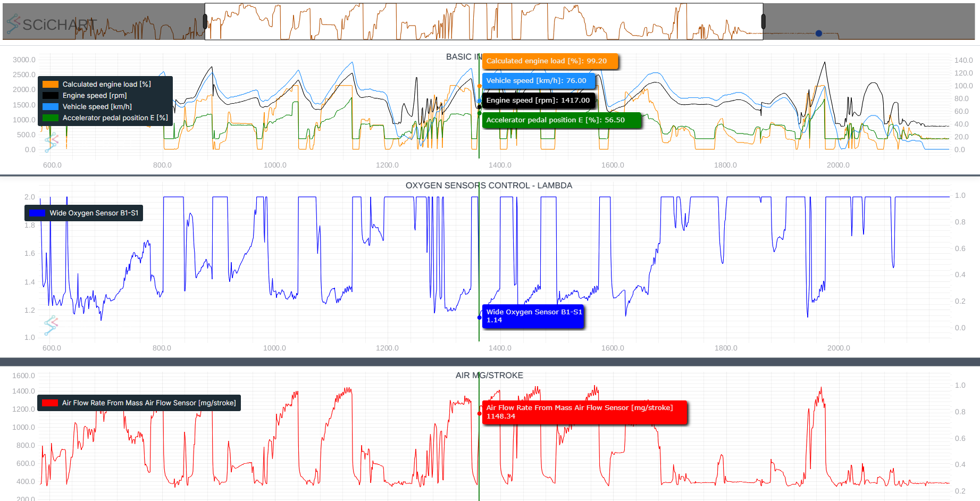The image size is (980, 501).
Task: Click the black Engine speed legend swatch
Action: click(x=51, y=96)
